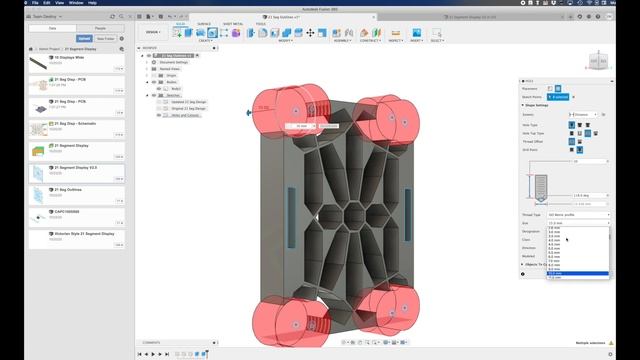The height and width of the screenshot is (360, 640).
Task: Open the Design workspace dropdown
Action: point(153,32)
